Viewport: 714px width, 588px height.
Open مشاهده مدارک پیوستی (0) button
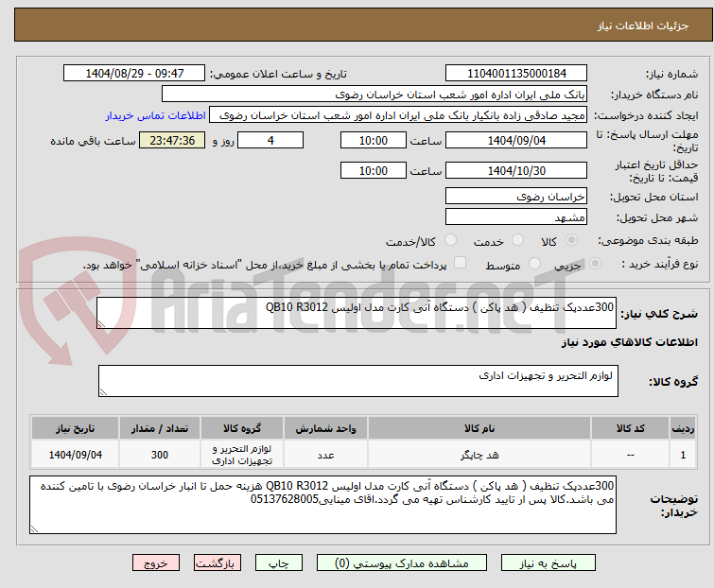point(402,563)
